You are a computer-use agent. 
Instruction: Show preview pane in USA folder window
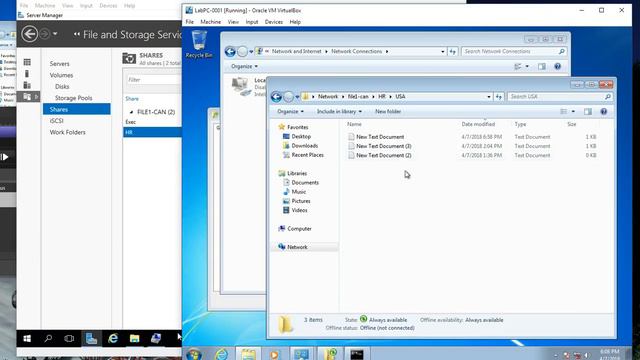[x=588, y=111]
